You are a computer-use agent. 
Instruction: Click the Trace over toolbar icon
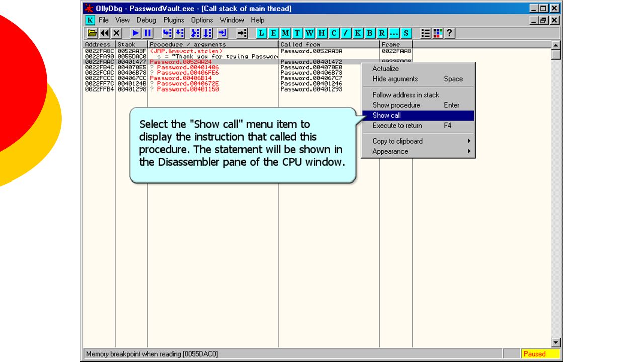(208, 33)
